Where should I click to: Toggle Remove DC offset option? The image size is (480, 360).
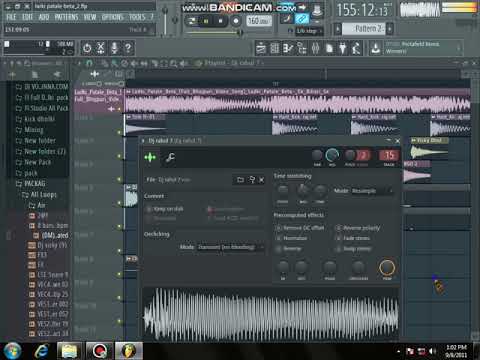click(x=300, y=228)
